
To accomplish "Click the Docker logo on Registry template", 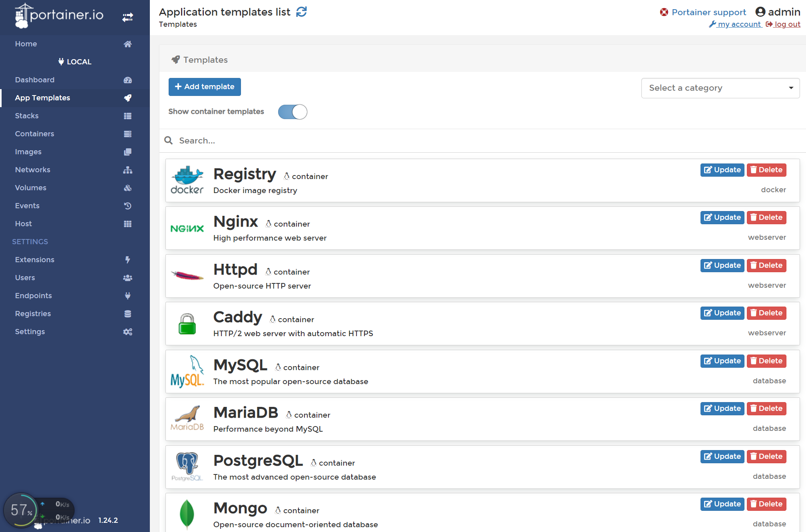I will click(x=187, y=180).
